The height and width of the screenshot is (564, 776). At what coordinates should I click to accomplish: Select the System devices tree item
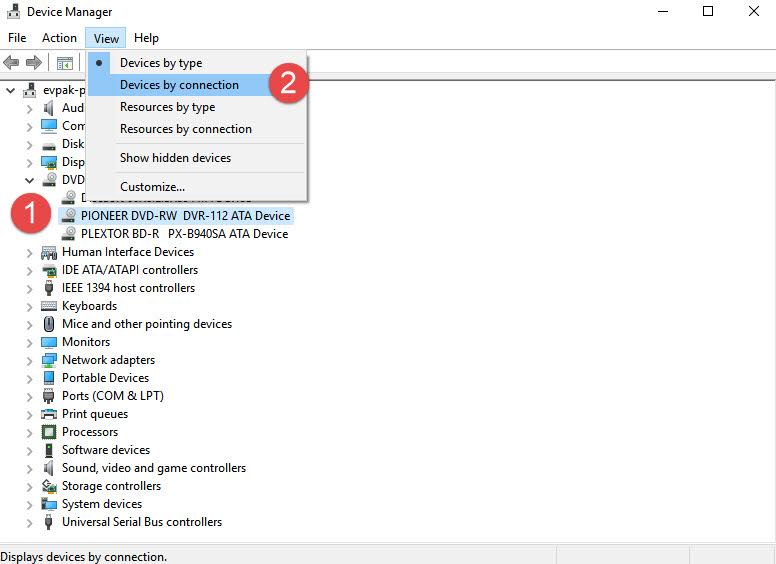[102, 504]
